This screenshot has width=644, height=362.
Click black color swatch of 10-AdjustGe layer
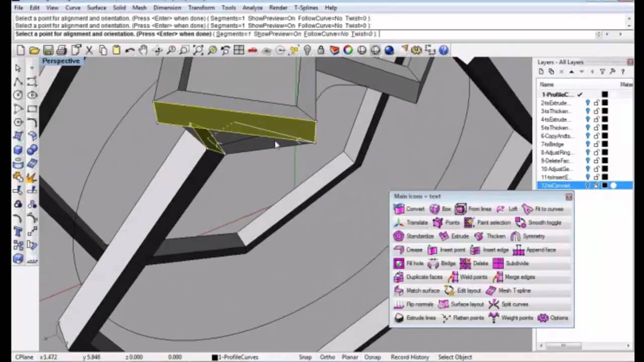point(605,169)
